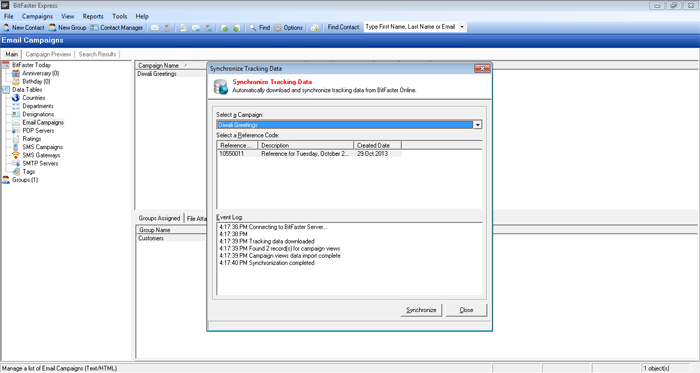Click the double-envelope toolbar icon

(x=196, y=28)
